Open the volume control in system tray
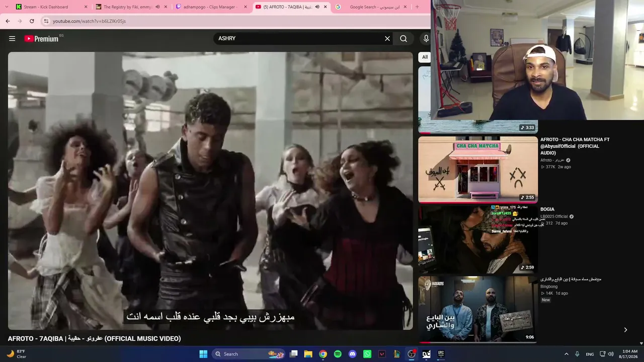This screenshot has height=362, width=644. [x=611, y=354]
